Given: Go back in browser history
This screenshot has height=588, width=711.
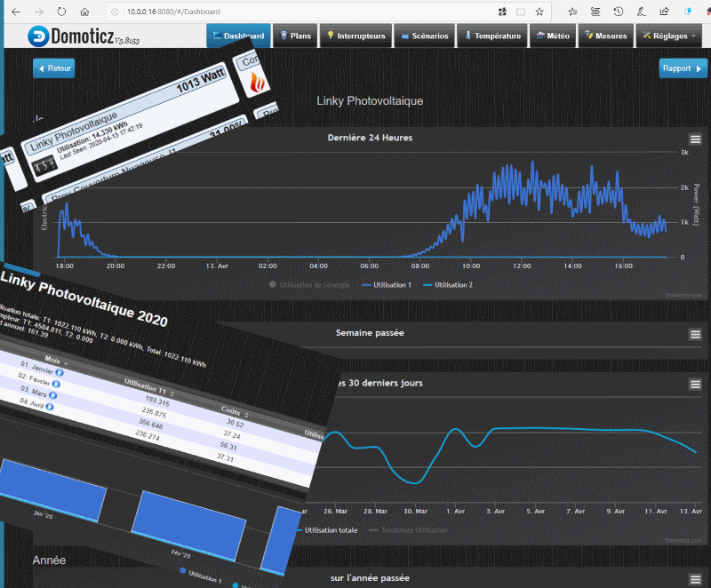Looking at the screenshot, I should (x=16, y=12).
